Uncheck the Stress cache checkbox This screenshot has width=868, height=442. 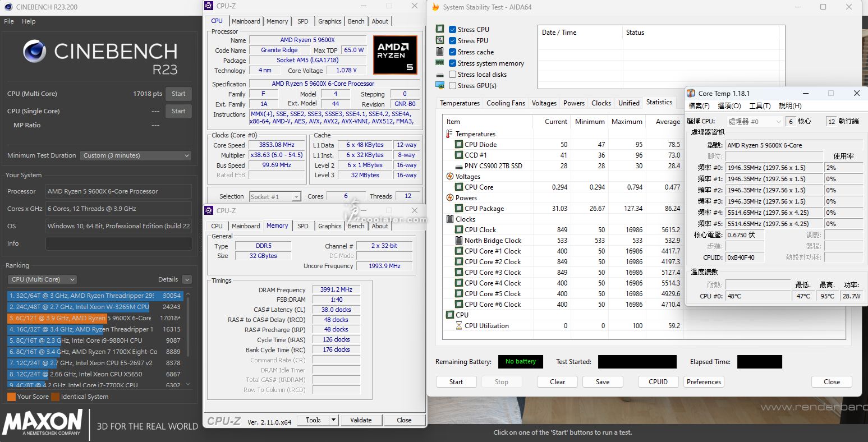click(452, 52)
